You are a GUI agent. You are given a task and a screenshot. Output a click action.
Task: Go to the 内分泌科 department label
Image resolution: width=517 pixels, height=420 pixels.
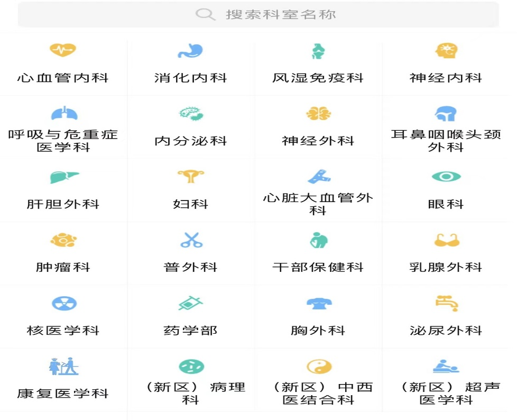click(x=190, y=141)
